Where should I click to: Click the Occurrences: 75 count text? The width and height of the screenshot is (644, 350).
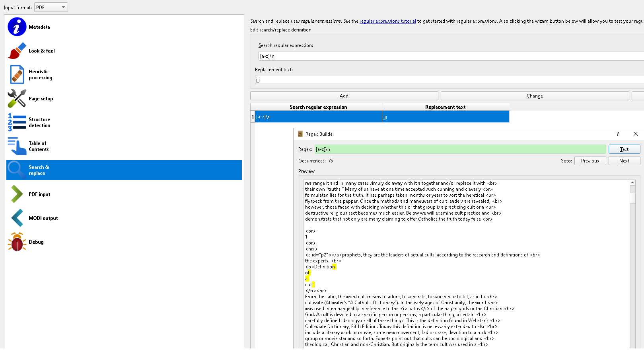pos(316,161)
